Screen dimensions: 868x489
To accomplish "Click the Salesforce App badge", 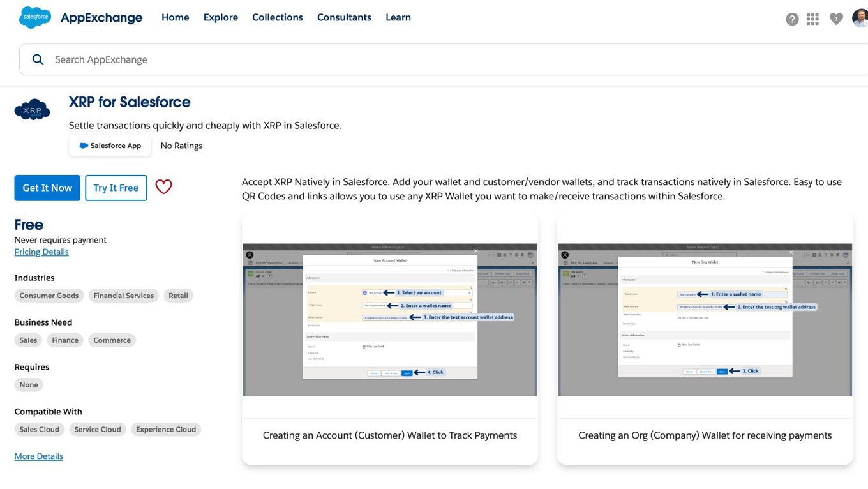I will pyautogui.click(x=110, y=146).
